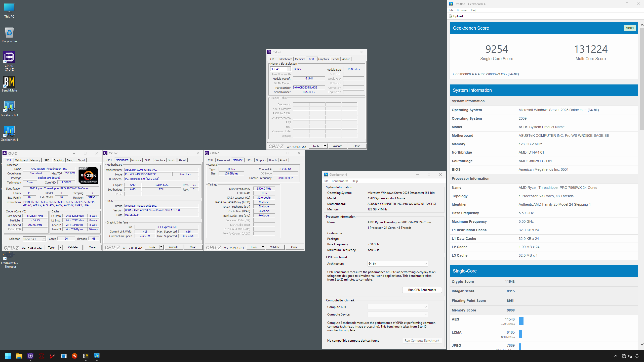
Task: Click the Geekbench taskbar icon
Action: [97, 356]
